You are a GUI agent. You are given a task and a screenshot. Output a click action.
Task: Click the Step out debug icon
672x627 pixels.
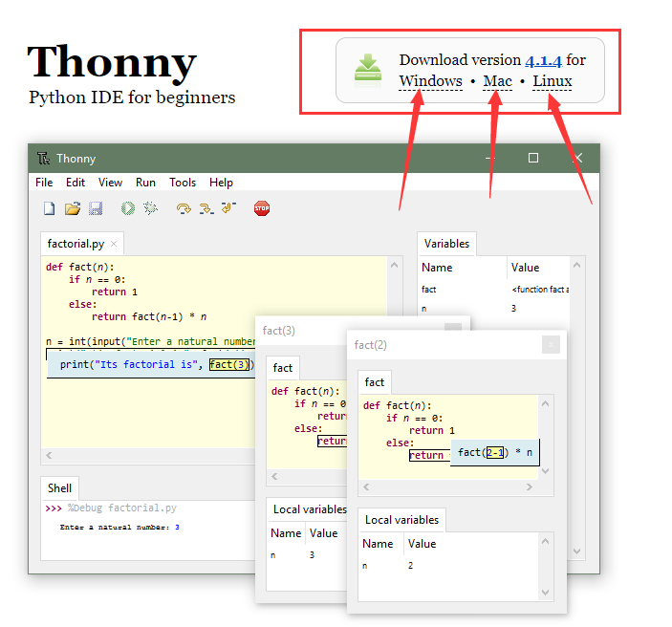228,207
